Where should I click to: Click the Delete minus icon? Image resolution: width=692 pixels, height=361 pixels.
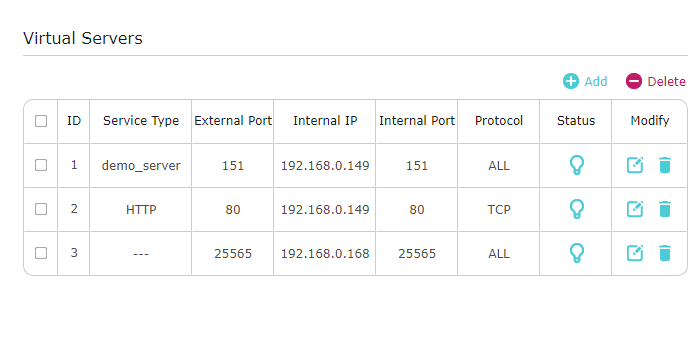click(633, 81)
